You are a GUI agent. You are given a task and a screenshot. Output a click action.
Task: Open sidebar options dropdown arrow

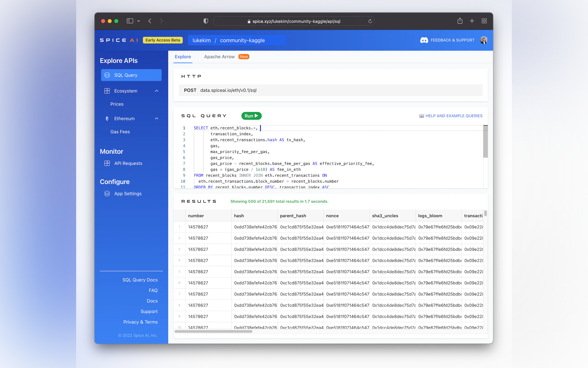[x=139, y=21]
